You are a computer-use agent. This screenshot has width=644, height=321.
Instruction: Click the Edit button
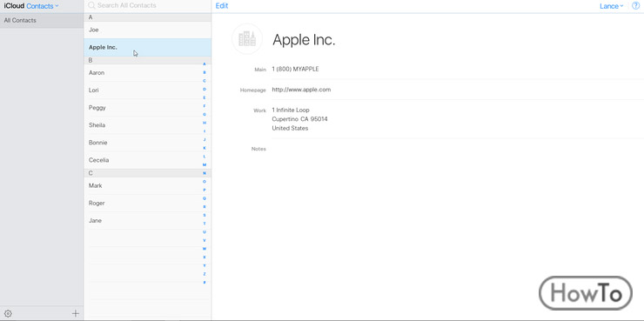[x=222, y=6]
